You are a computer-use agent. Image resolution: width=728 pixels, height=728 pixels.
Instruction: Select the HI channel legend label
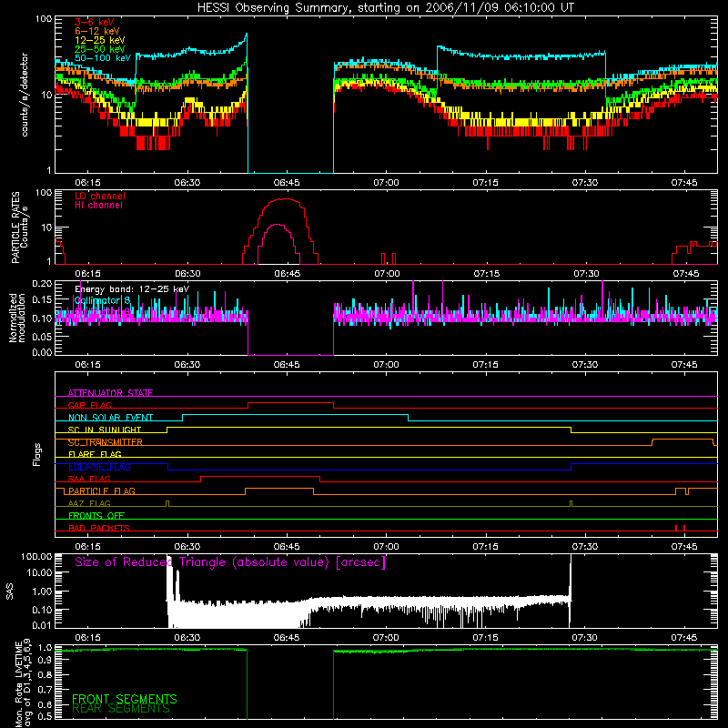point(99,205)
